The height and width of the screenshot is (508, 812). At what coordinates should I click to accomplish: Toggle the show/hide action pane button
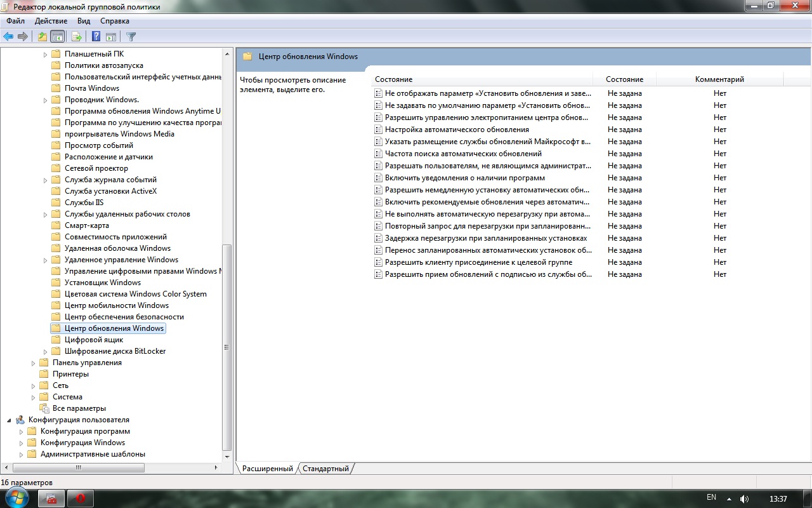point(111,37)
